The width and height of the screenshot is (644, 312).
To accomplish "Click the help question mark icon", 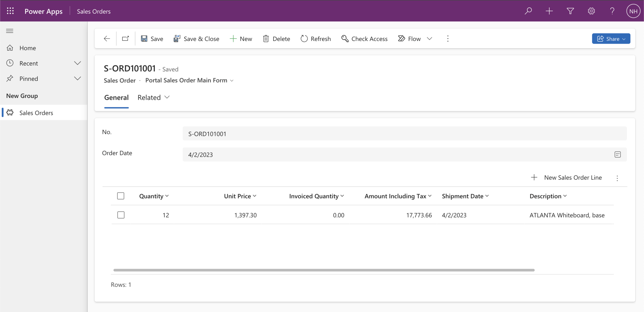I will 612,11.
